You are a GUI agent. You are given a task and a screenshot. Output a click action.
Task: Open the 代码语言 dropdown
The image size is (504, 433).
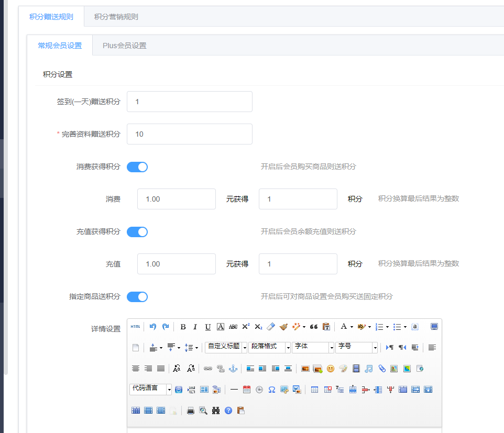(150, 390)
